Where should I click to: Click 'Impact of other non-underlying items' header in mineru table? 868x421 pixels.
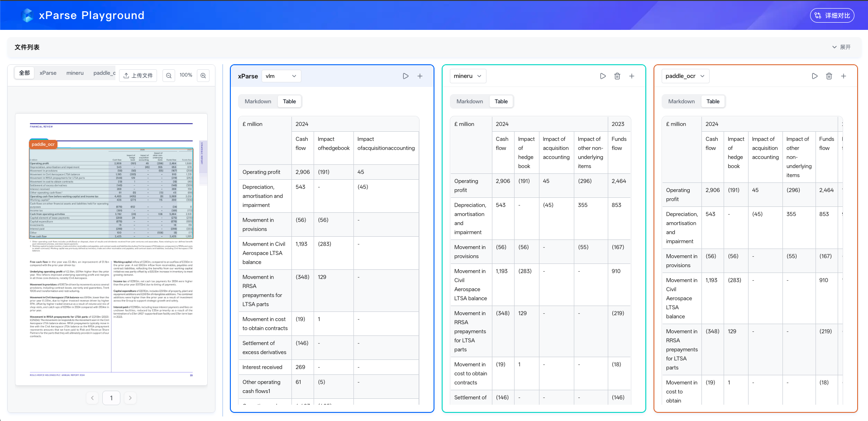pos(591,153)
